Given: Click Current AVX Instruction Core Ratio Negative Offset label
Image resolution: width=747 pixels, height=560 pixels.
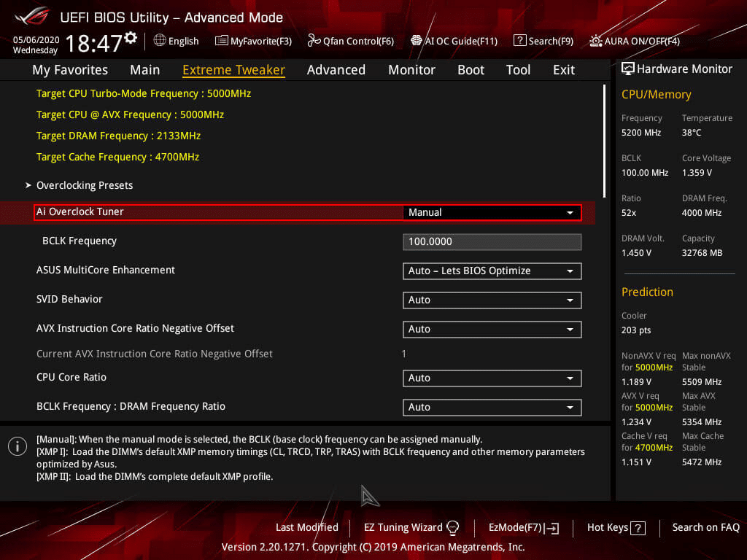Looking at the screenshot, I should [155, 354].
